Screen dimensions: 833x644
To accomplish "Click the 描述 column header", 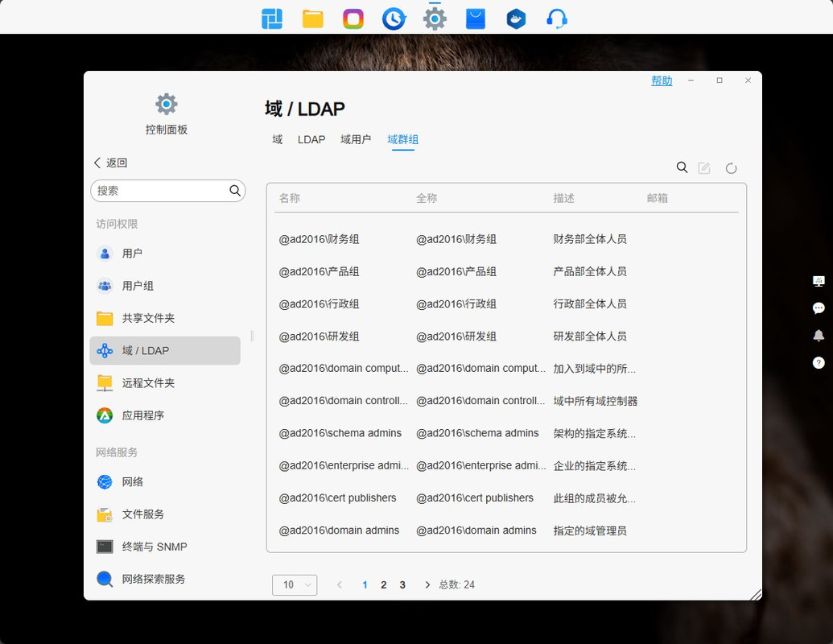I will 563,198.
